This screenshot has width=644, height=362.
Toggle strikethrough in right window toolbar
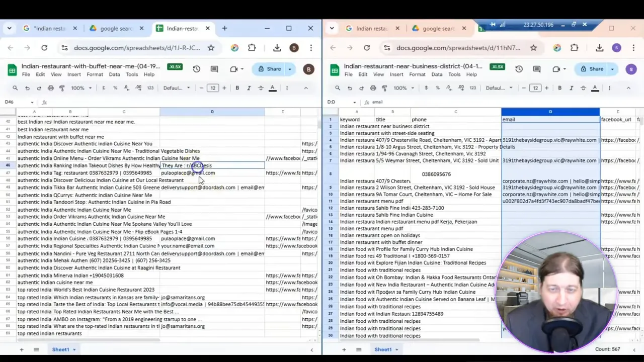pos(583,88)
